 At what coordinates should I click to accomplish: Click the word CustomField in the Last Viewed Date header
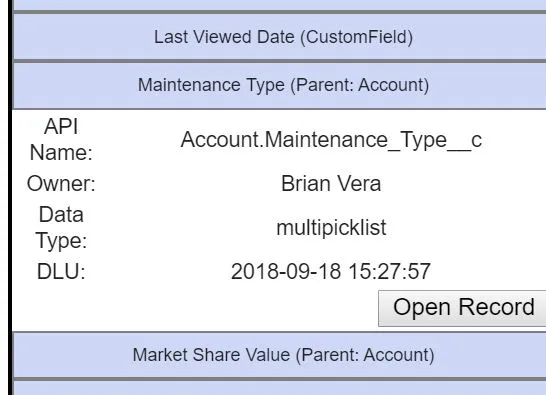[356, 37]
